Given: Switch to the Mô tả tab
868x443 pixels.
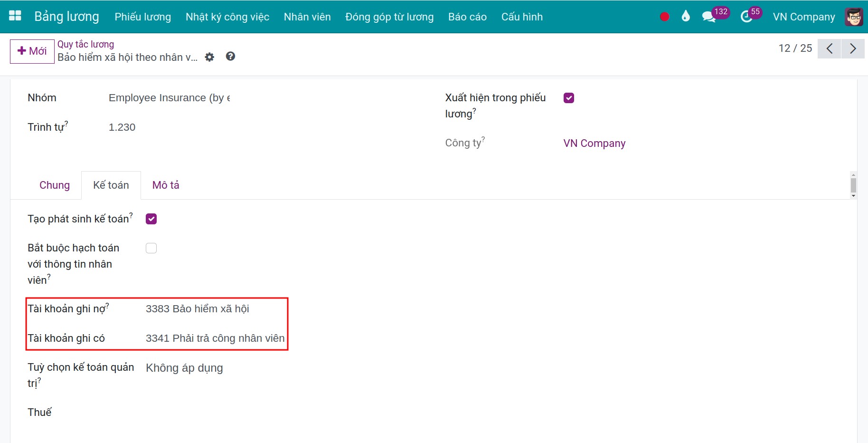Looking at the screenshot, I should click(x=166, y=185).
